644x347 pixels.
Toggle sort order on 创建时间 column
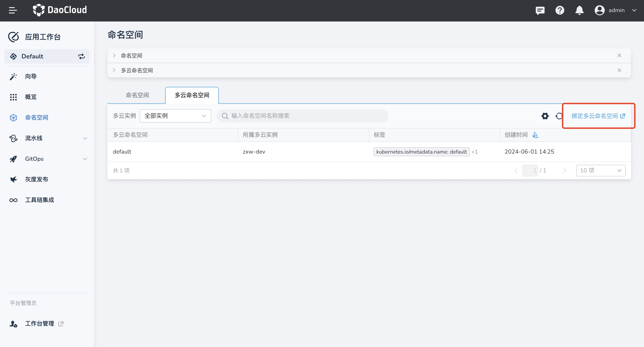tap(536, 135)
